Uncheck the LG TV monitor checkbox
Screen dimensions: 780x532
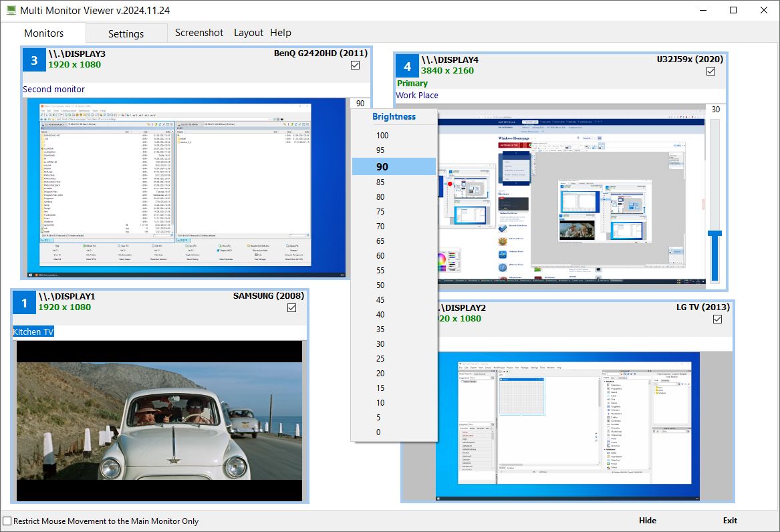717,319
